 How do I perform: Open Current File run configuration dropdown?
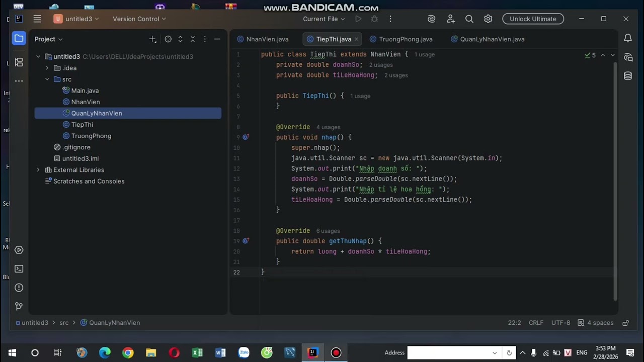coord(324,19)
